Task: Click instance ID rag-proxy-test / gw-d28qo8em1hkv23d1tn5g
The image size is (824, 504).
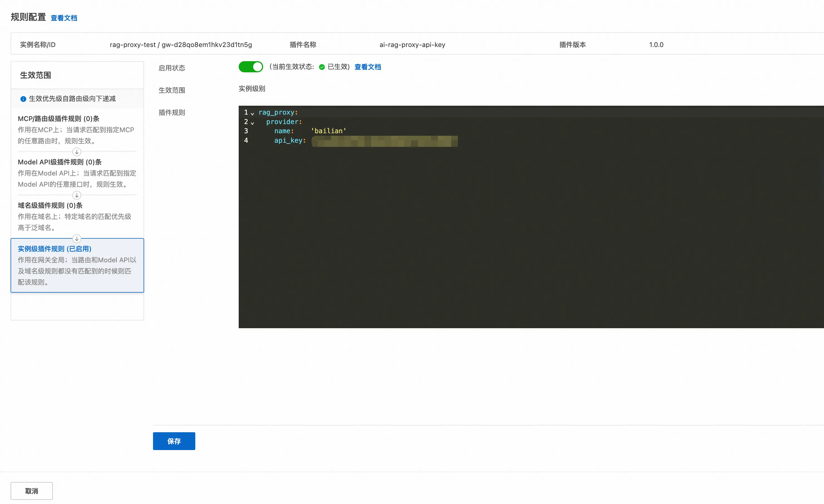Action: pos(181,45)
